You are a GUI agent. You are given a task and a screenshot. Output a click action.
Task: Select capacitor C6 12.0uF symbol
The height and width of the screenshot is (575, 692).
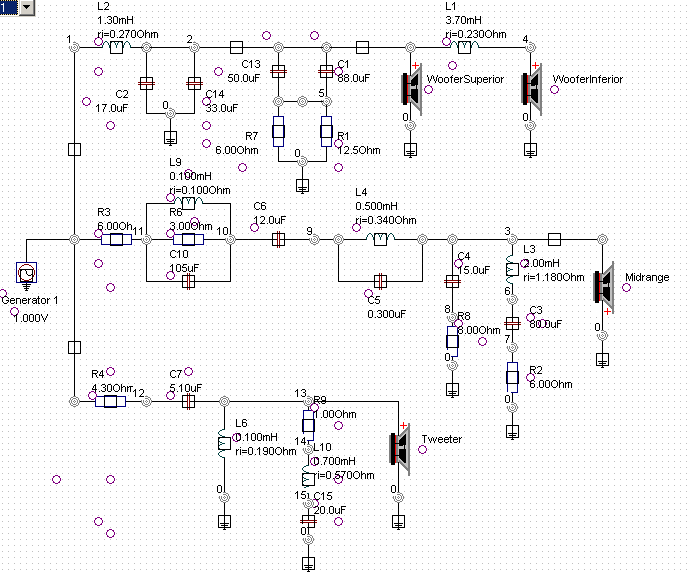pos(278,240)
